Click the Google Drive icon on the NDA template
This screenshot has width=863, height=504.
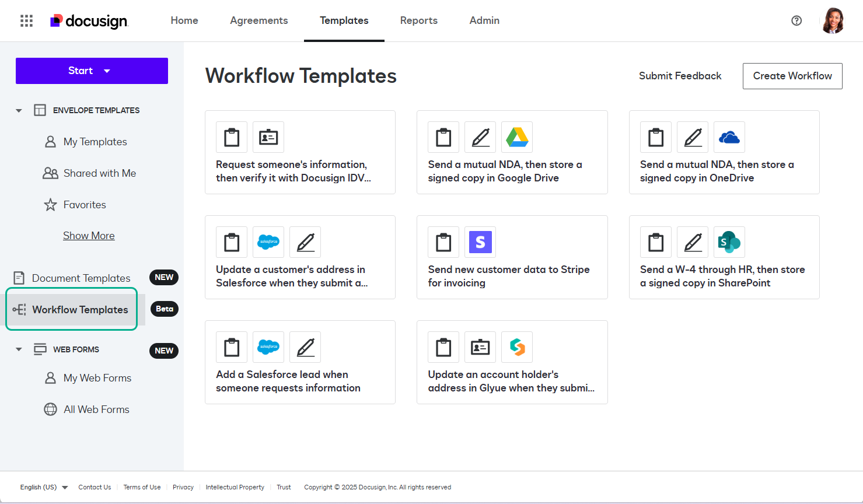517,137
